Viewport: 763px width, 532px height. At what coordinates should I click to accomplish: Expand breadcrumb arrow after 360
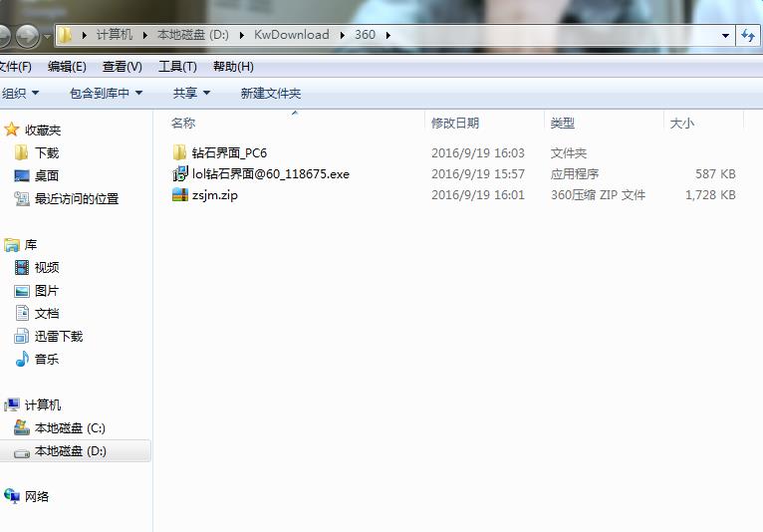387,35
